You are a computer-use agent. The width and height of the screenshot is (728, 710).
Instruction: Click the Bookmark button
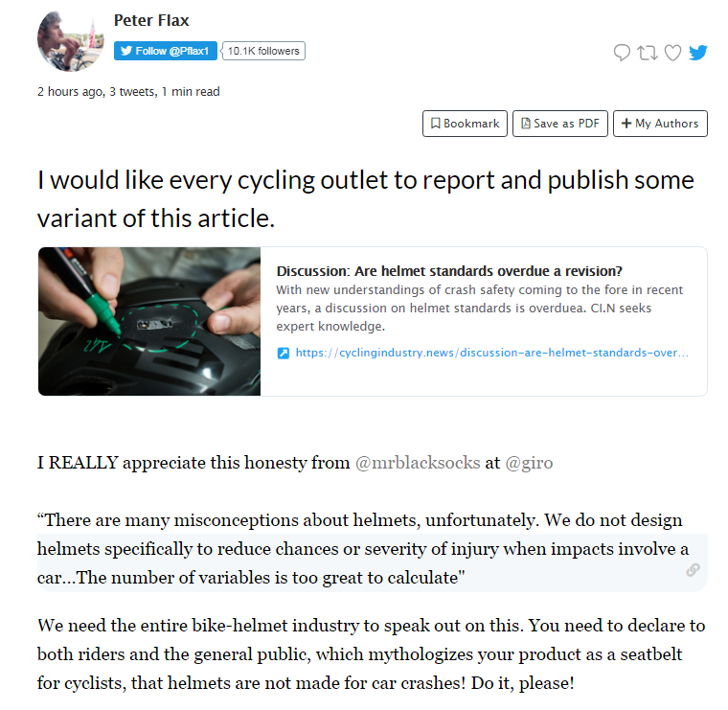tap(465, 124)
